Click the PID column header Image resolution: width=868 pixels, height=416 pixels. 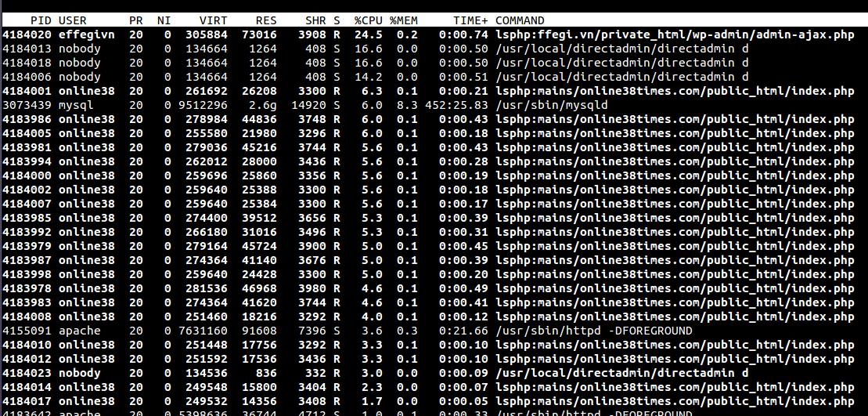pos(41,20)
